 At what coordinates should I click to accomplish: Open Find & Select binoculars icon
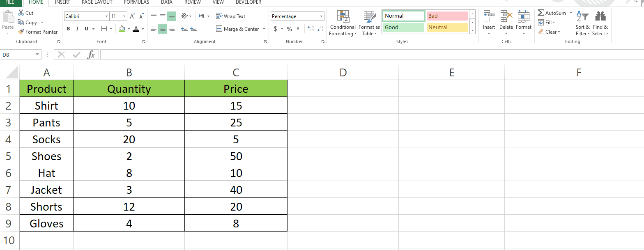pos(600,17)
